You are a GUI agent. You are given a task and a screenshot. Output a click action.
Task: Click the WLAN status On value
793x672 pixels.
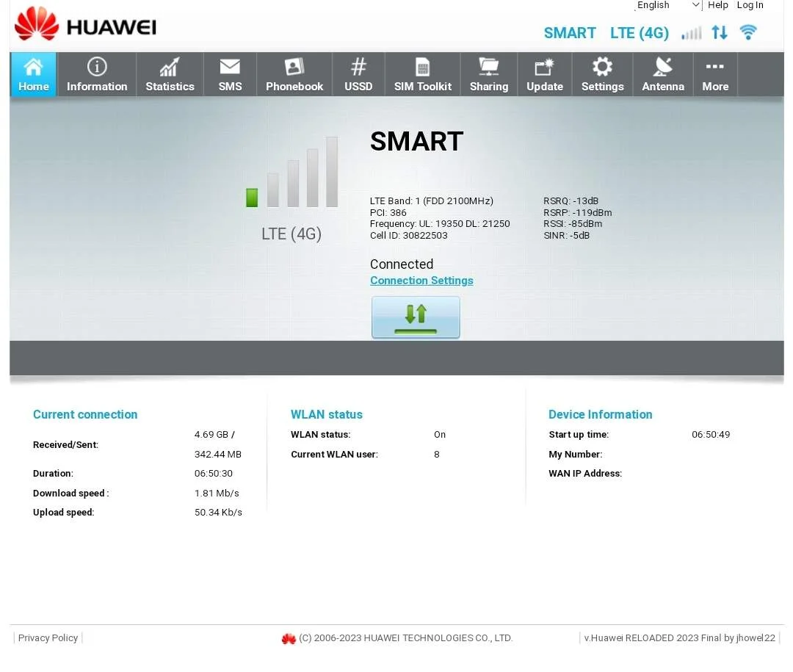[440, 435]
